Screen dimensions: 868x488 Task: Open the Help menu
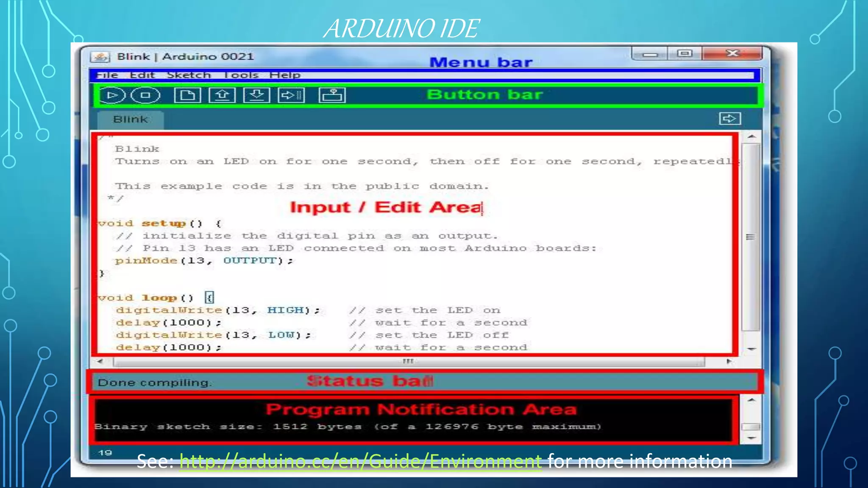285,75
